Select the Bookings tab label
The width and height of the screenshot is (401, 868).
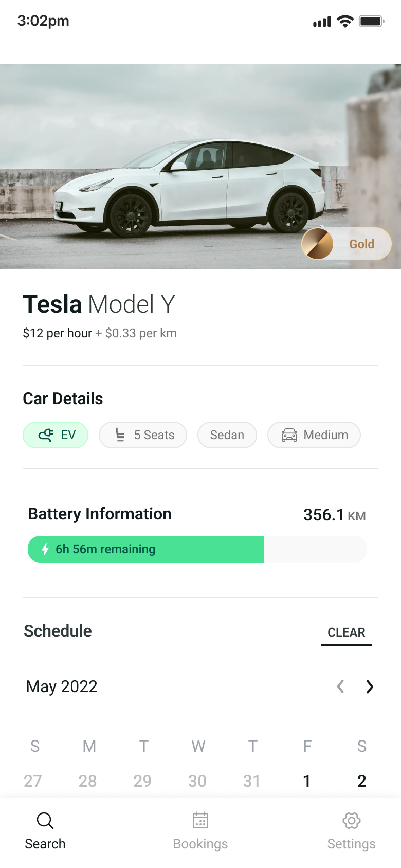coord(200,844)
